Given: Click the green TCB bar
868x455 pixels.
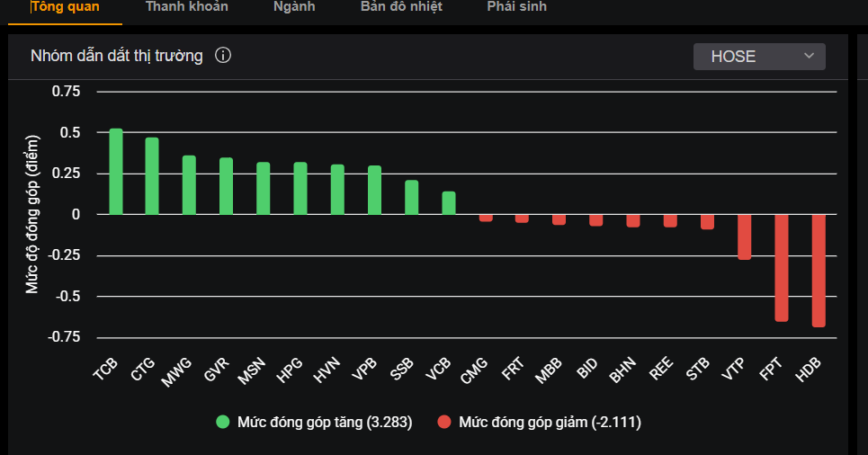Looking at the screenshot, I should tap(116, 172).
